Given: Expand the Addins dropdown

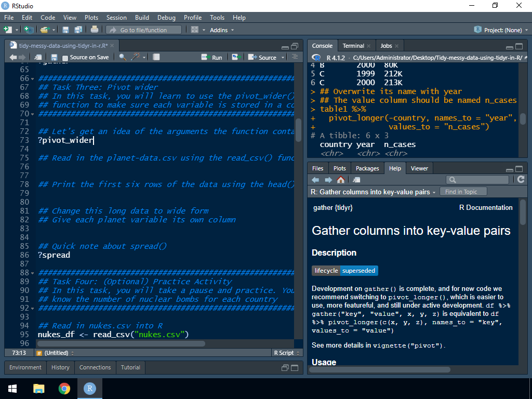Looking at the screenshot, I should pyautogui.click(x=222, y=30).
